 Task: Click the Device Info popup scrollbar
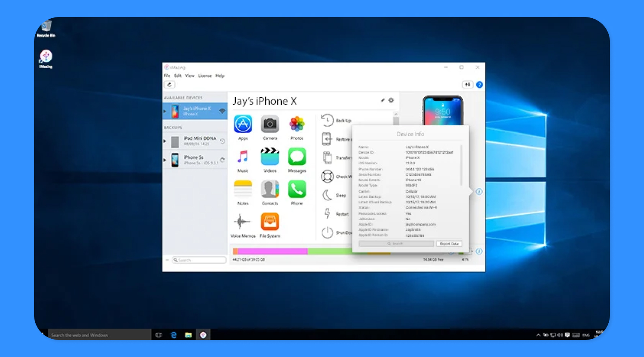[461, 165]
